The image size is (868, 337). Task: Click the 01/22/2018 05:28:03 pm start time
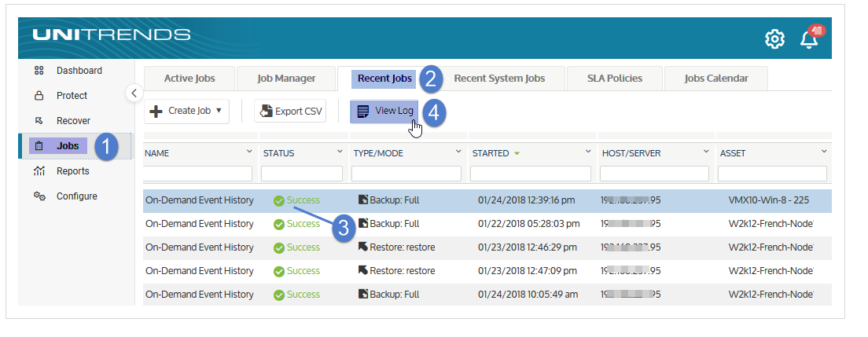click(528, 224)
